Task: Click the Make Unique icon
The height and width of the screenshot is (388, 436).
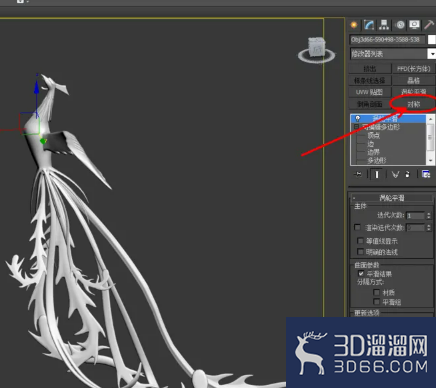Action: [x=395, y=174]
